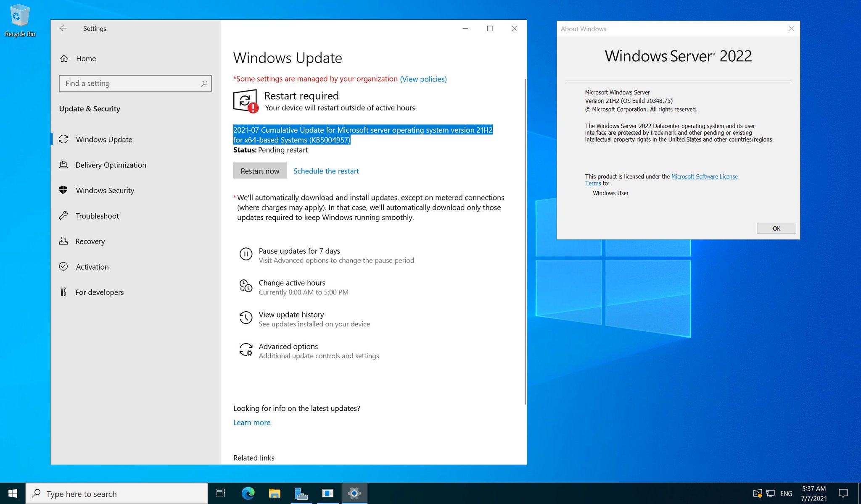This screenshot has width=861, height=504.
Task: Click Learn more about latest updates
Action: click(x=251, y=423)
